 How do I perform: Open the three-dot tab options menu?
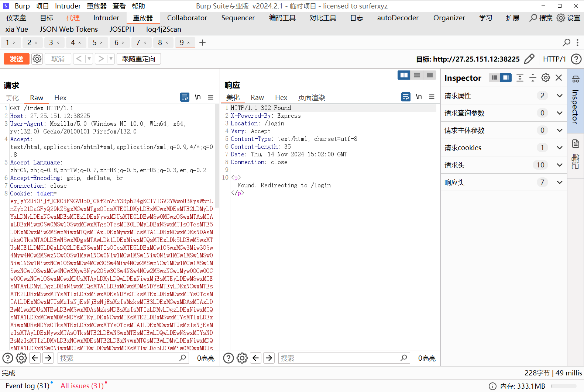pyautogui.click(x=577, y=43)
